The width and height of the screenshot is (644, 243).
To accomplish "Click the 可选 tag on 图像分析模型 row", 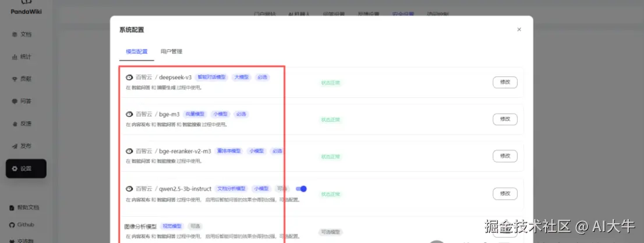I will [195, 227].
